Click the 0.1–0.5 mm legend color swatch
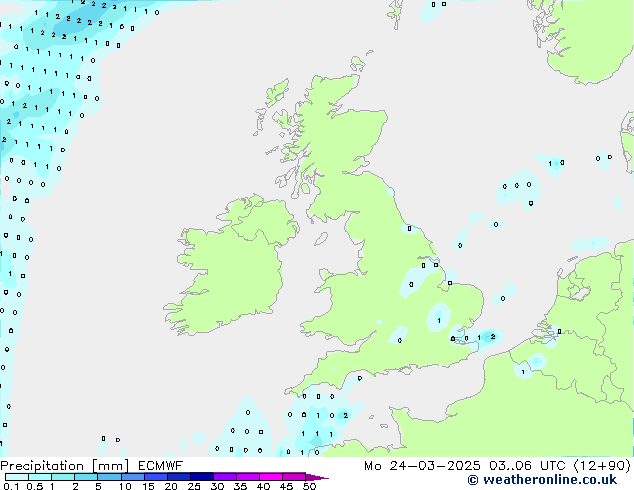This screenshot has width=634, height=490. (17, 477)
